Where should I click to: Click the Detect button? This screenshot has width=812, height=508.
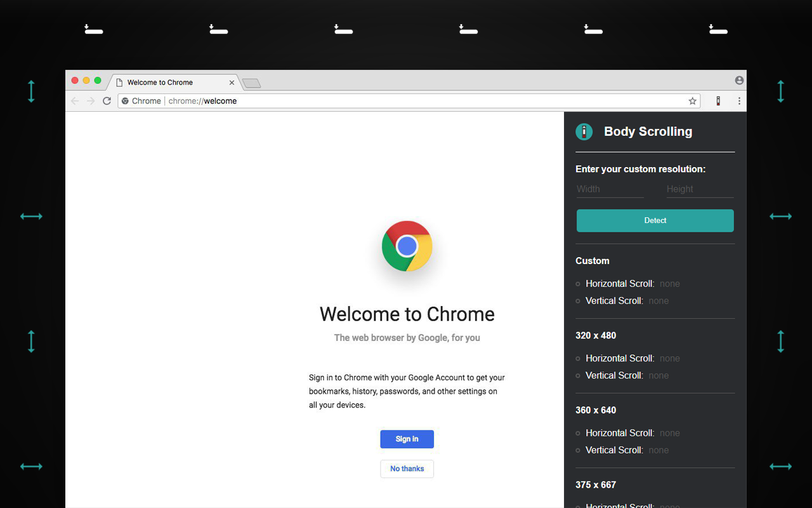pos(655,220)
